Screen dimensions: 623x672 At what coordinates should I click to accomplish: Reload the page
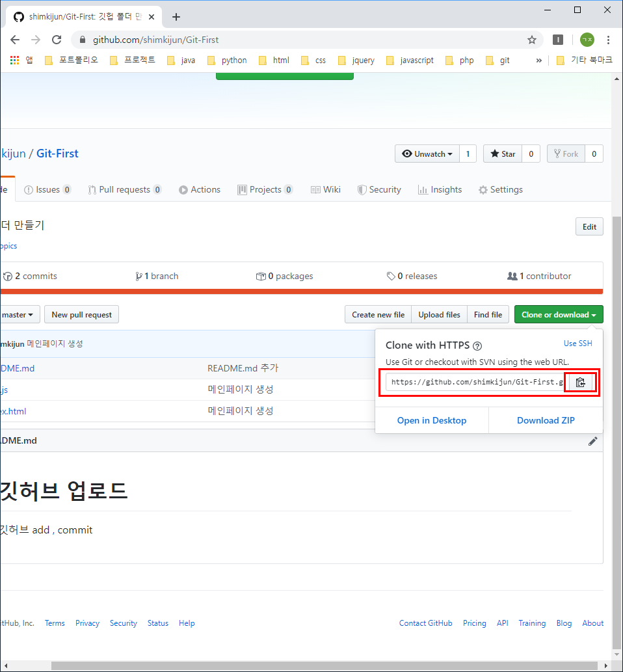[57, 40]
